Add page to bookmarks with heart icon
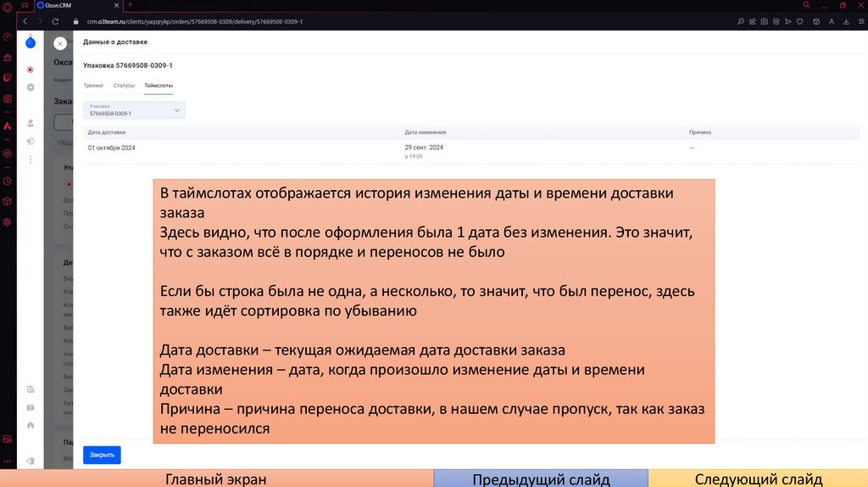Screen dimensions: 868x487 tap(800, 21)
